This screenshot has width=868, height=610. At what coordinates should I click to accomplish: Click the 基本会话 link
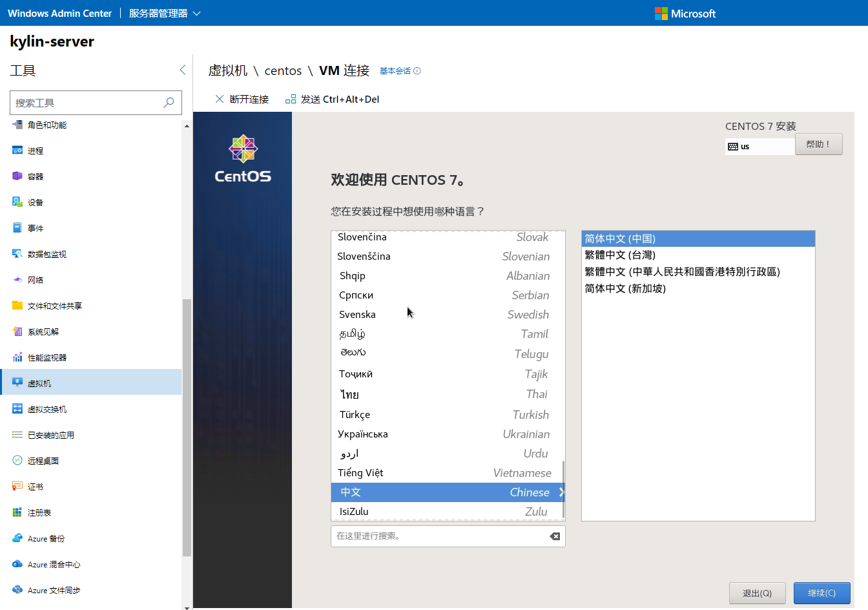click(x=395, y=71)
